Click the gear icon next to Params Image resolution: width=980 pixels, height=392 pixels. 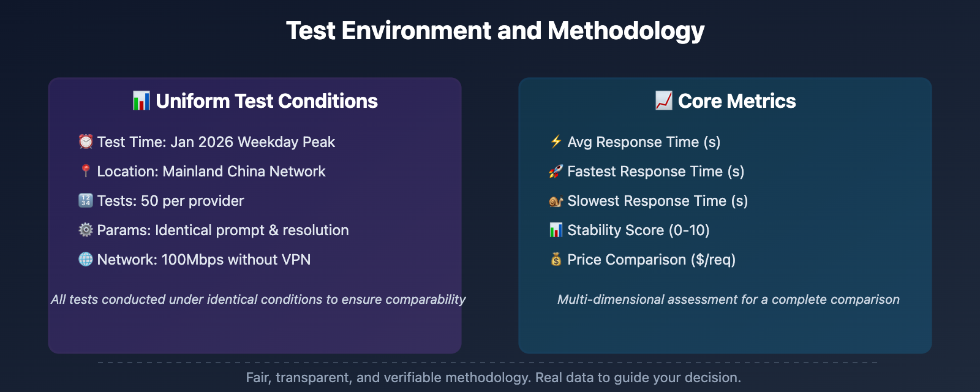pos(86,230)
